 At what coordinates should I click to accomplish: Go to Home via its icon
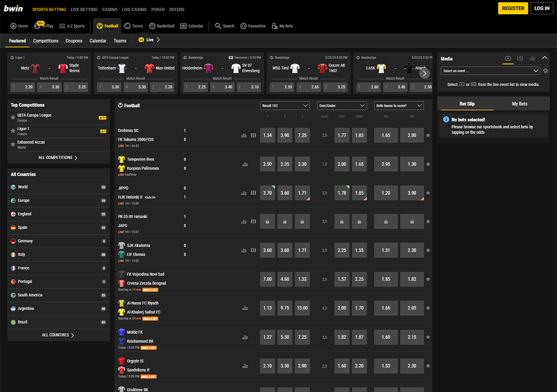pos(13,26)
